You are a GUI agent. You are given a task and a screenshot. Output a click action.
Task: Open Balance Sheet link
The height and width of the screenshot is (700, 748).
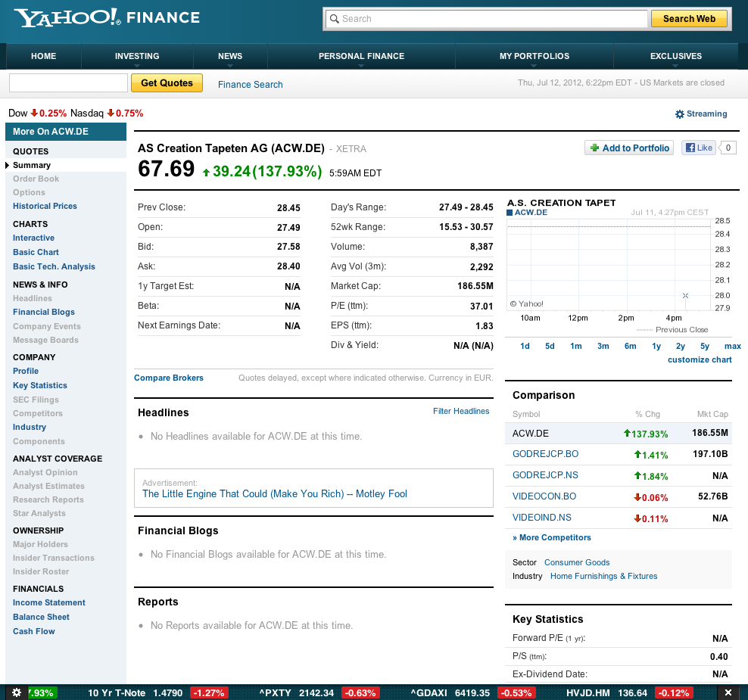41,617
